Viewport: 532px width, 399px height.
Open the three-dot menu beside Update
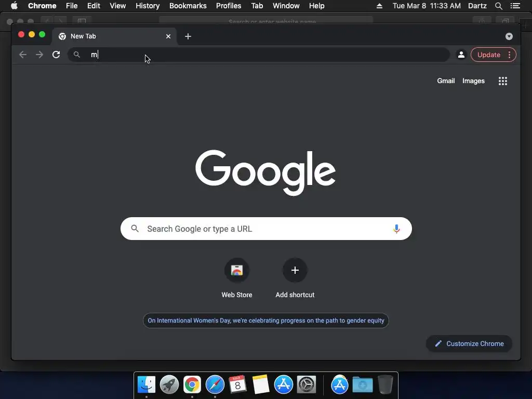click(x=509, y=55)
